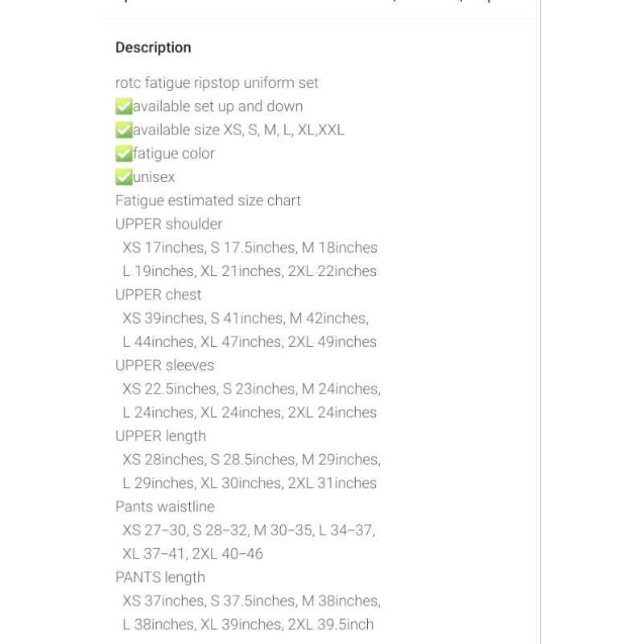This screenshot has height=644, width=644.
Task: Tap the line starting "XS 28inches, S 28.5inches"
Action: [x=251, y=460]
